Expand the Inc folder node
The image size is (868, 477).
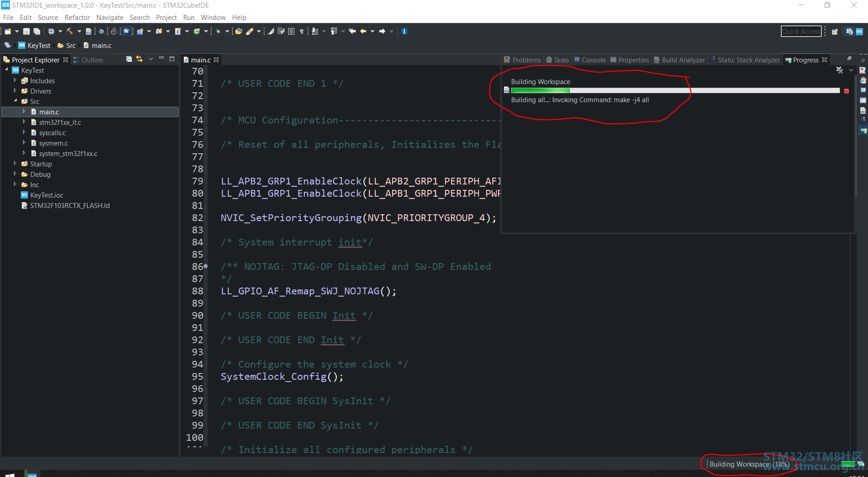click(15, 184)
